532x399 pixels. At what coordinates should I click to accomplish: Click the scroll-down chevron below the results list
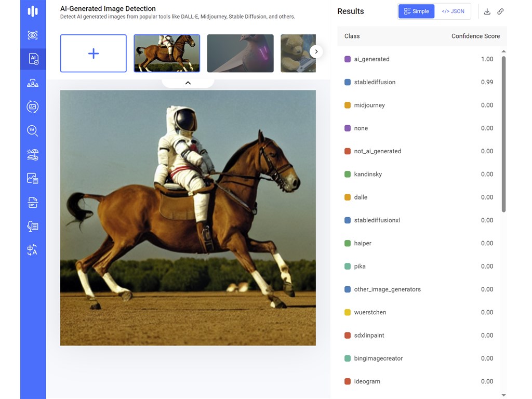502,394
